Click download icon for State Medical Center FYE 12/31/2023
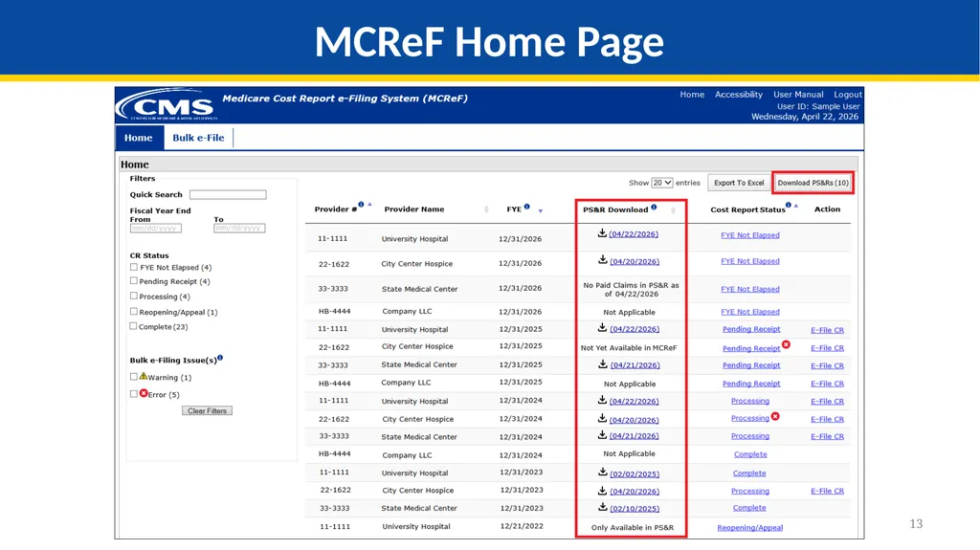The height and width of the screenshot is (550, 980). [x=603, y=507]
